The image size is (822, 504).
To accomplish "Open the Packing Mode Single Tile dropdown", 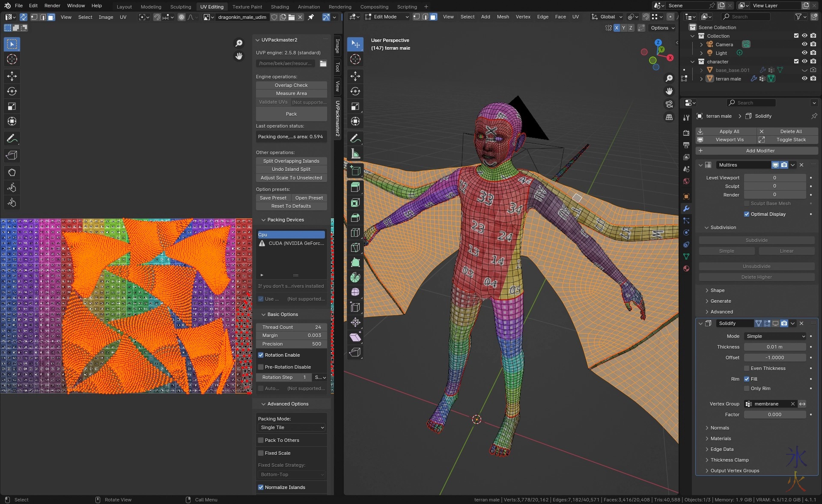I will (x=292, y=427).
